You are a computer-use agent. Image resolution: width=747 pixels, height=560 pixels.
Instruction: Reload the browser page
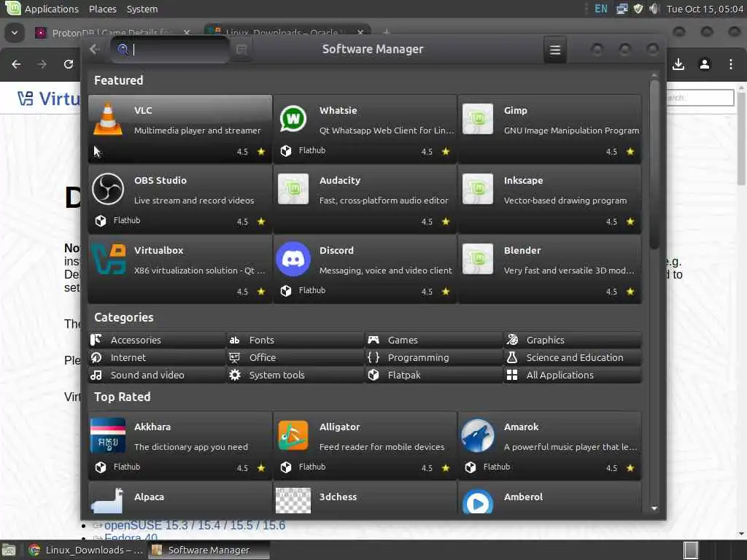69,64
